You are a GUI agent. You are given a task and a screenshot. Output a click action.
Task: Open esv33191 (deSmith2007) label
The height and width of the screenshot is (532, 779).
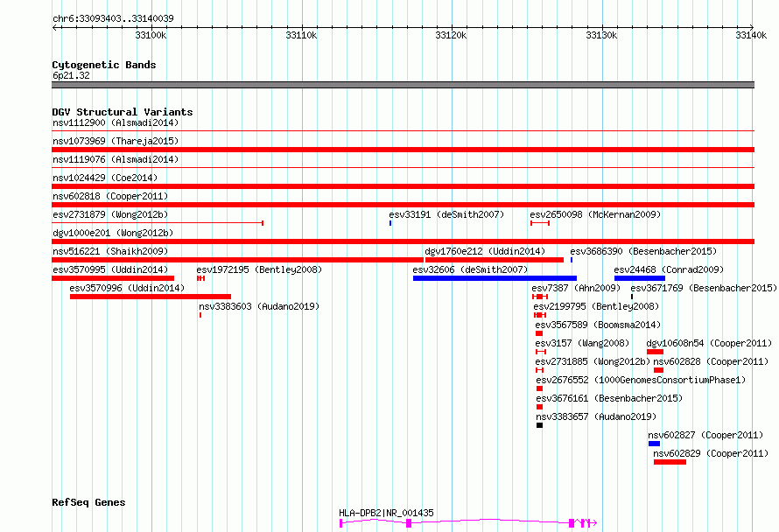[x=446, y=214]
